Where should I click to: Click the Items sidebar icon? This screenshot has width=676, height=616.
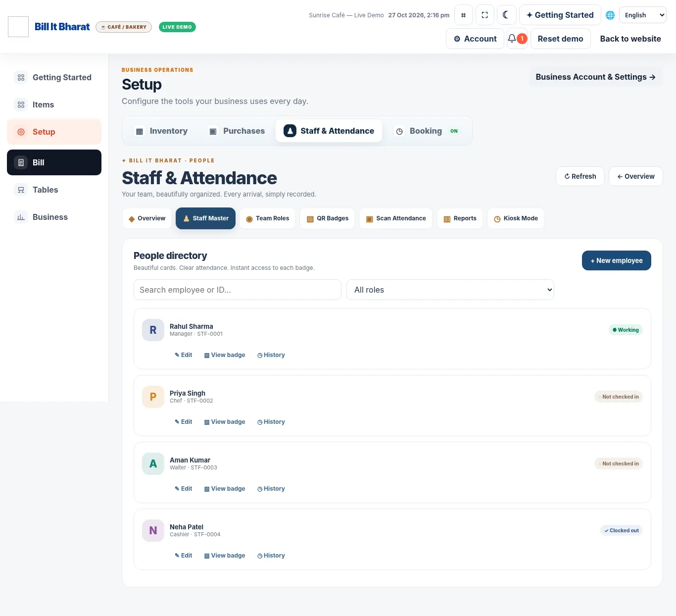[21, 104]
